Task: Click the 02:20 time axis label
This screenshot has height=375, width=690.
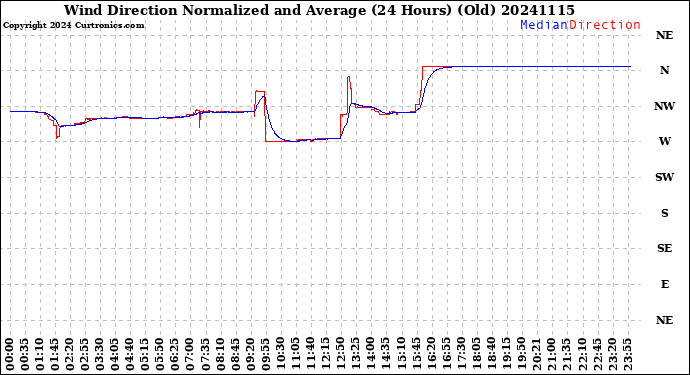Action: (x=70, y=355)
